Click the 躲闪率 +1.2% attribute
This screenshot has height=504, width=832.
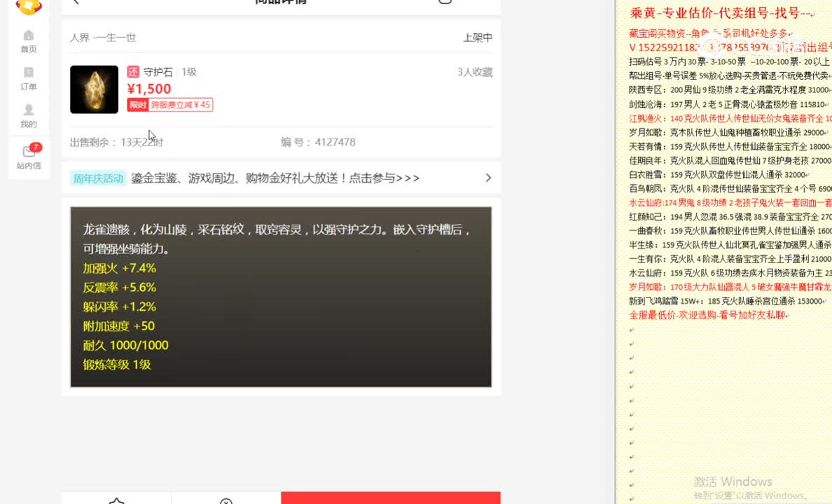click(119, 307)
